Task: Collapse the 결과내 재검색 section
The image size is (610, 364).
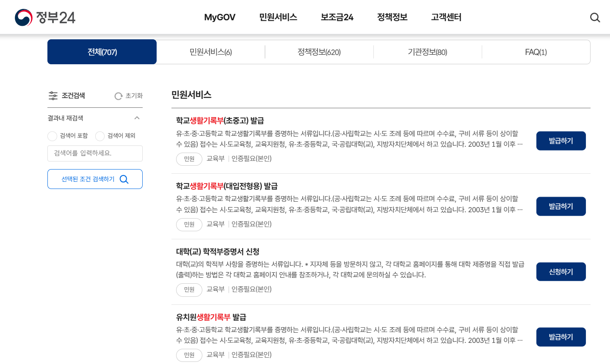Action: 137,118
